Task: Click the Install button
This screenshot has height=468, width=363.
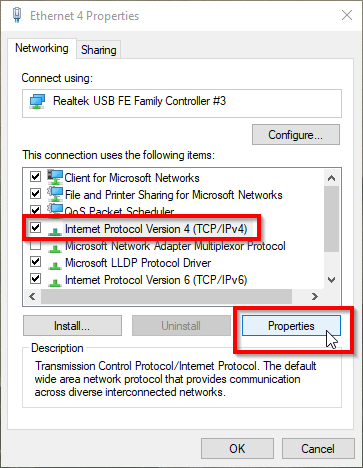Action: 72,326
